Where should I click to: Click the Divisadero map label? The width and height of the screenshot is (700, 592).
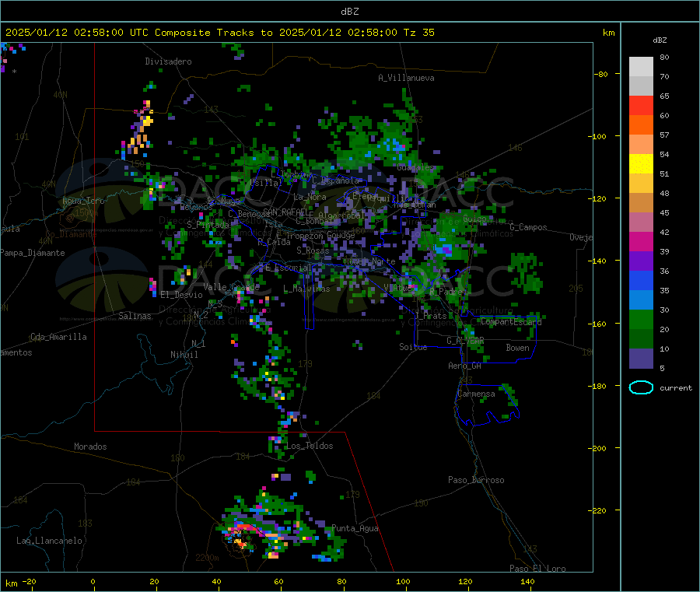168,61
